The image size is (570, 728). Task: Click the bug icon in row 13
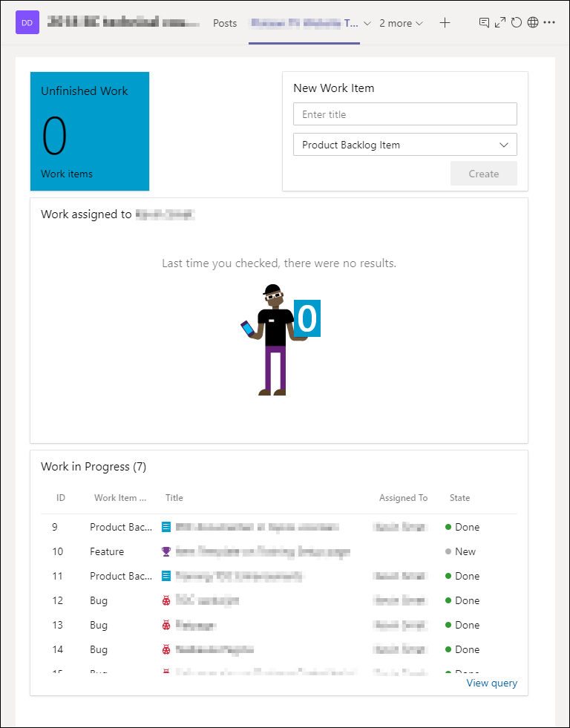[x=166, y=626]
